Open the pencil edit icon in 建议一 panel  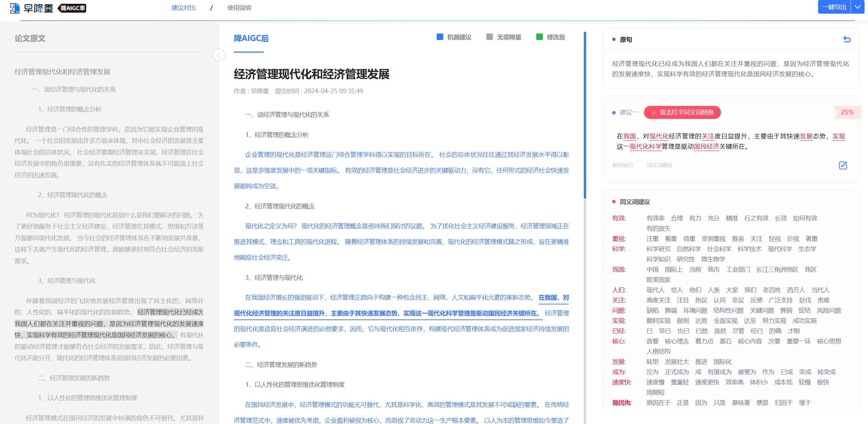(843, 165)
